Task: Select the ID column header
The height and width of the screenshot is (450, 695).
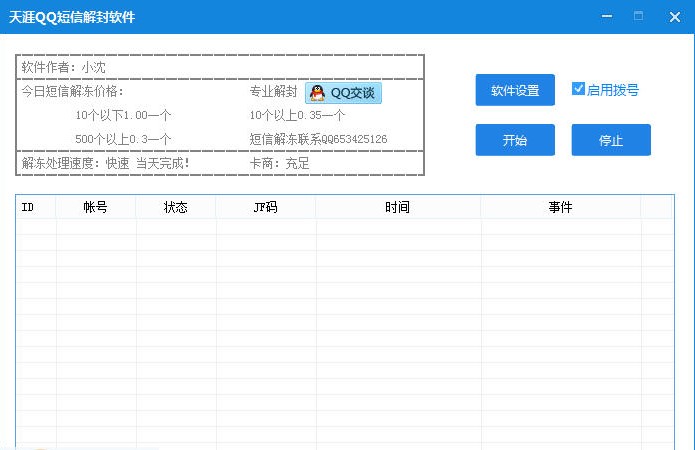Action: pos(36,207)
